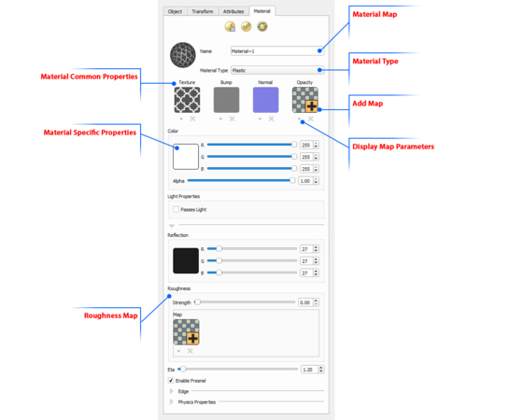Show Texture map parameters arrow
Image resolution: width=509 pixels, height=420 pixels.
(181, 119)
